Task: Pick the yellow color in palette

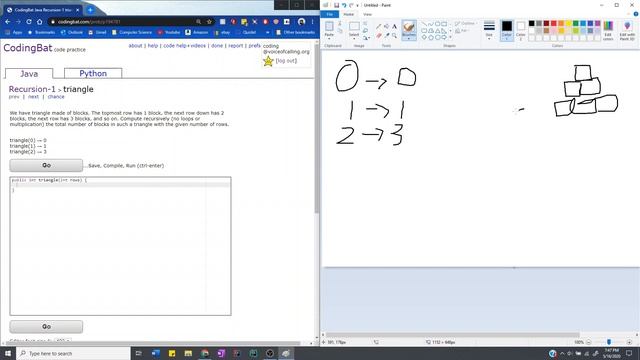Action: tap(568, 24)
